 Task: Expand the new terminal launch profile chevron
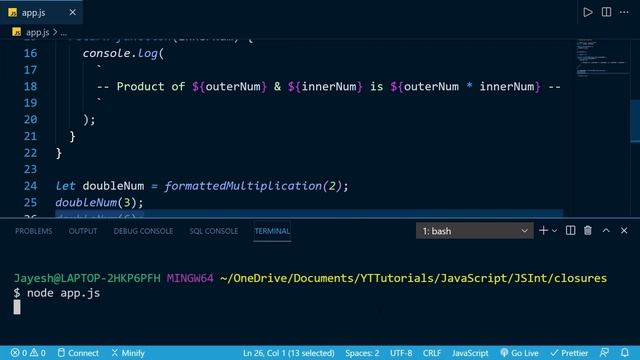pos(554,231)
